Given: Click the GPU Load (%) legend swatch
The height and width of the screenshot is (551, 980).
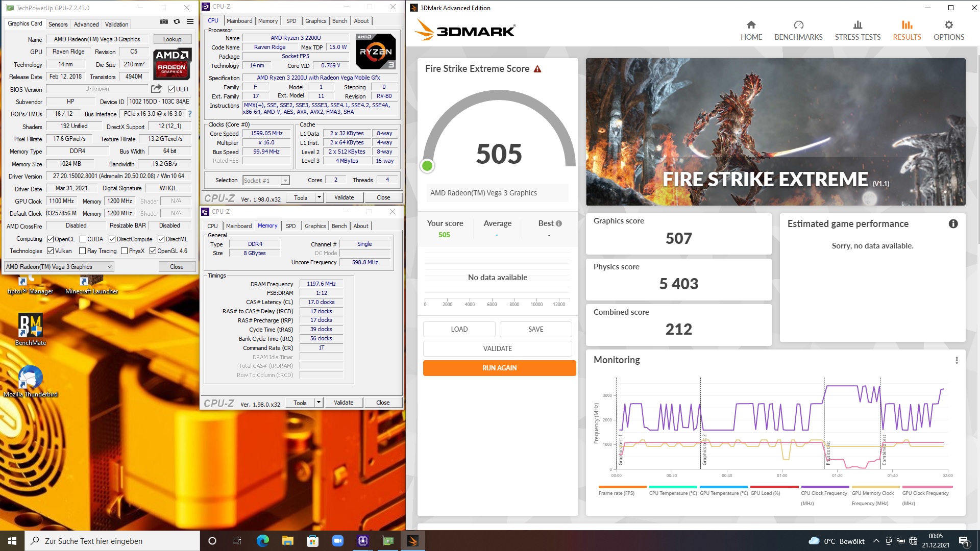Looking at the screenshot, I should [774, 487].
